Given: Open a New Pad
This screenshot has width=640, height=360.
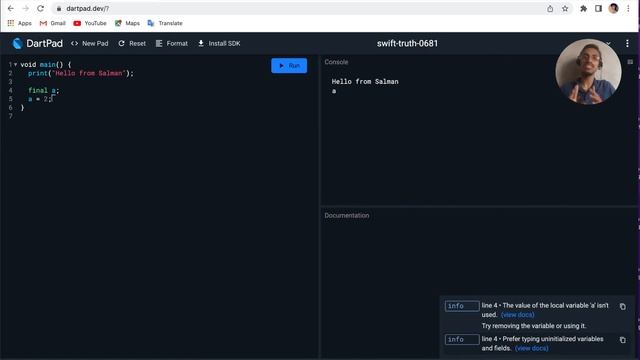Looking at the screenshot, I should [x=90, y=43].
